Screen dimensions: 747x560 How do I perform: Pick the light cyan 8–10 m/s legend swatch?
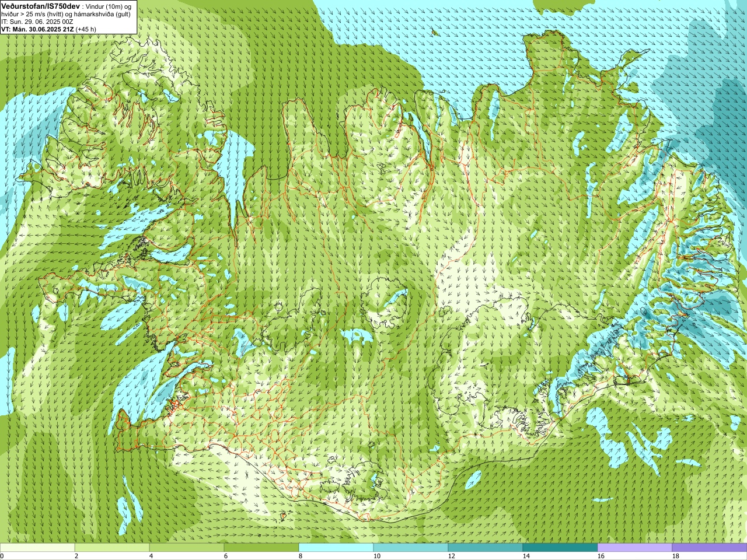[336, 548]
